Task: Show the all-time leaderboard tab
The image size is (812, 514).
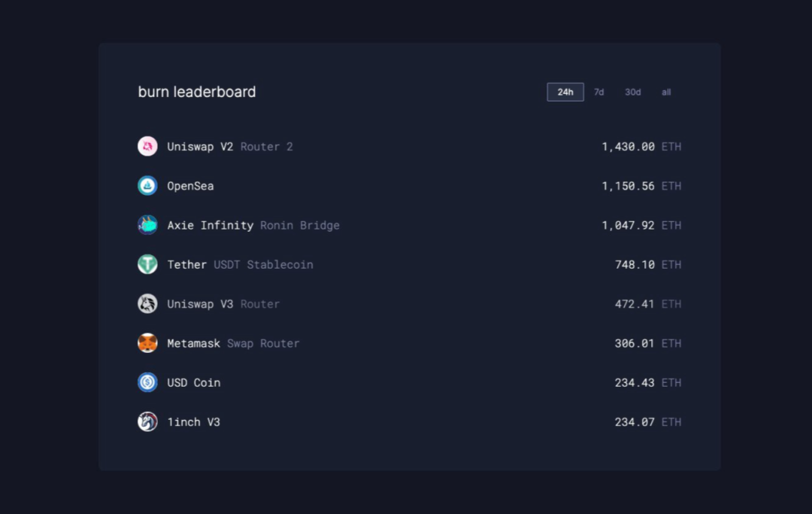Action: (666, 92)
